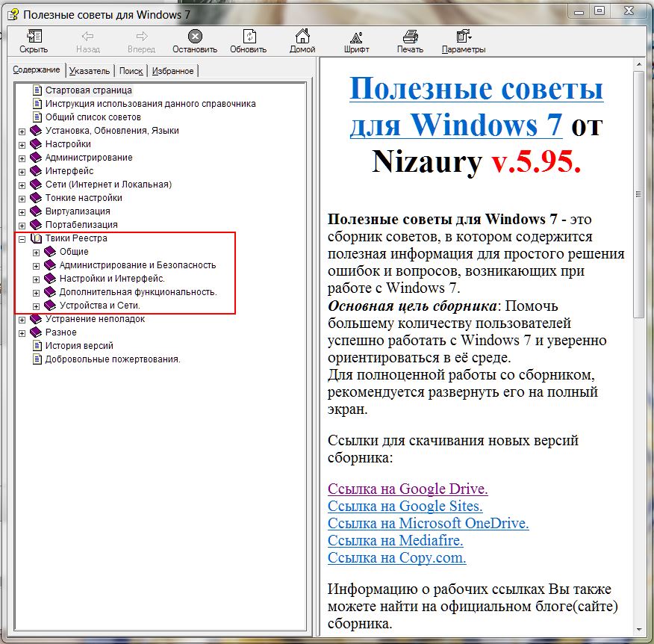
Task: Click the page icon beside Общий список советов
Action: tap(37, 117)
